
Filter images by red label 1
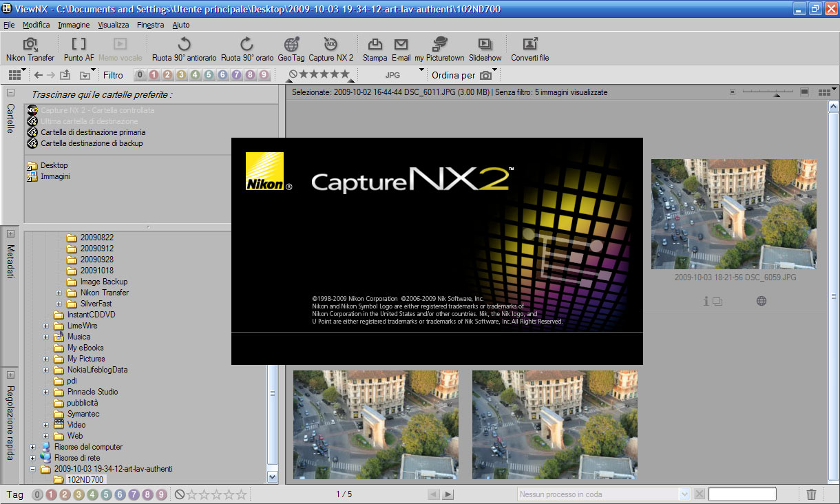pos(154,75)
